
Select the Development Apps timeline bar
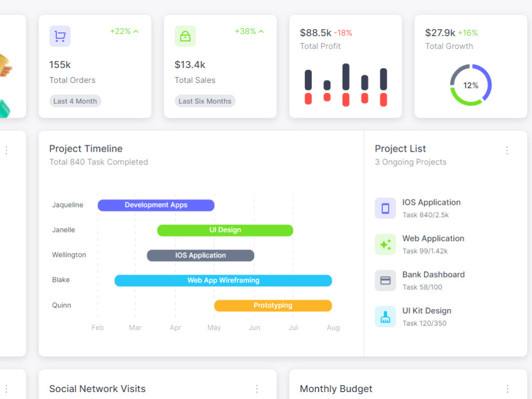click(x=156, y=205)
